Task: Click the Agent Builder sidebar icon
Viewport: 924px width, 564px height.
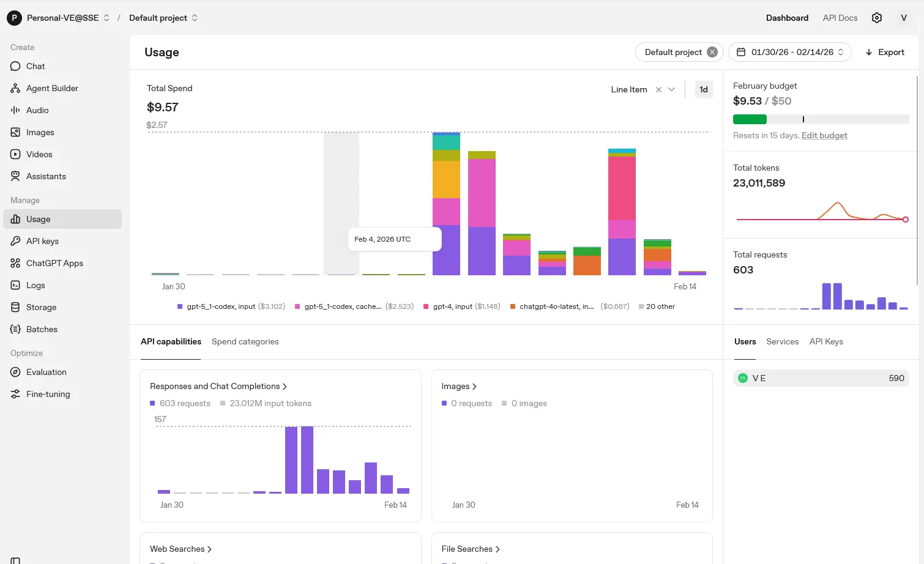Action: [x=15, y=88]
